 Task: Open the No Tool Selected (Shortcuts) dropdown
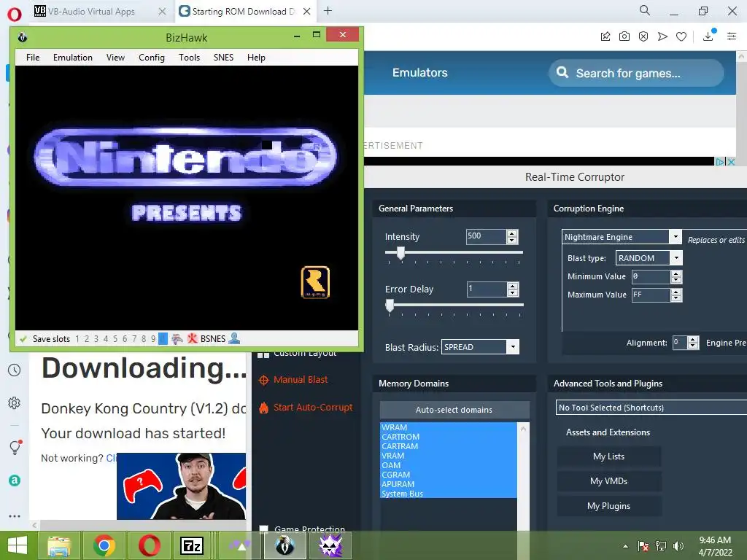[x=651, y=408]
